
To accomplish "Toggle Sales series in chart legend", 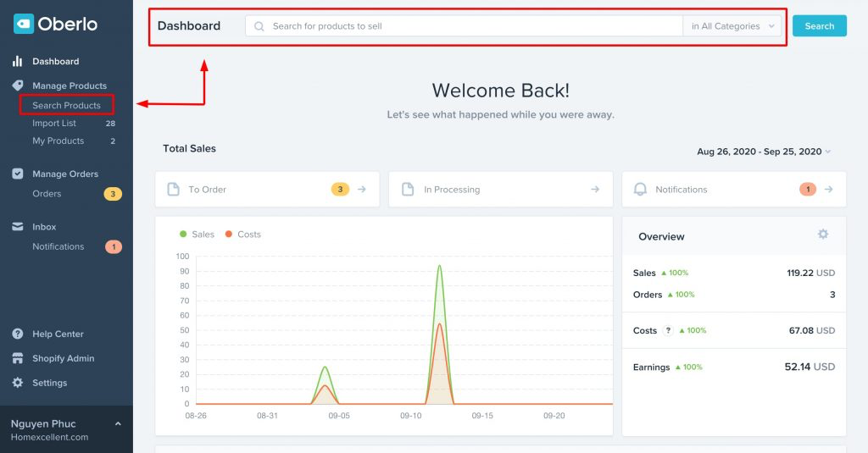I will click(197, 234).
